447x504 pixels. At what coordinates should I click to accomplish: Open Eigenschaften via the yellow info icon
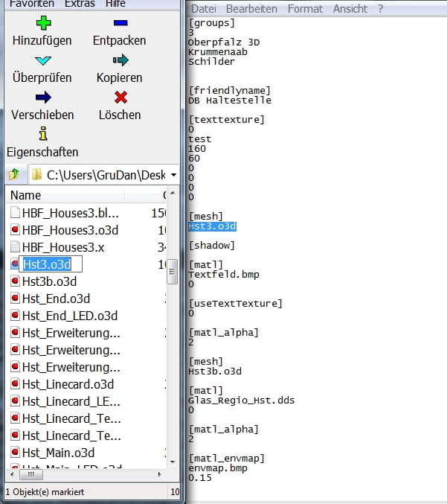(43, 134)
